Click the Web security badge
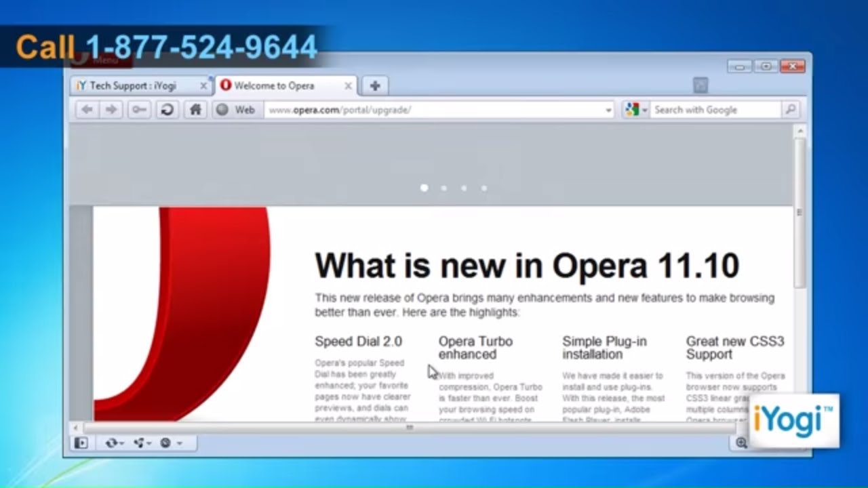 click(x=236, y=110)
